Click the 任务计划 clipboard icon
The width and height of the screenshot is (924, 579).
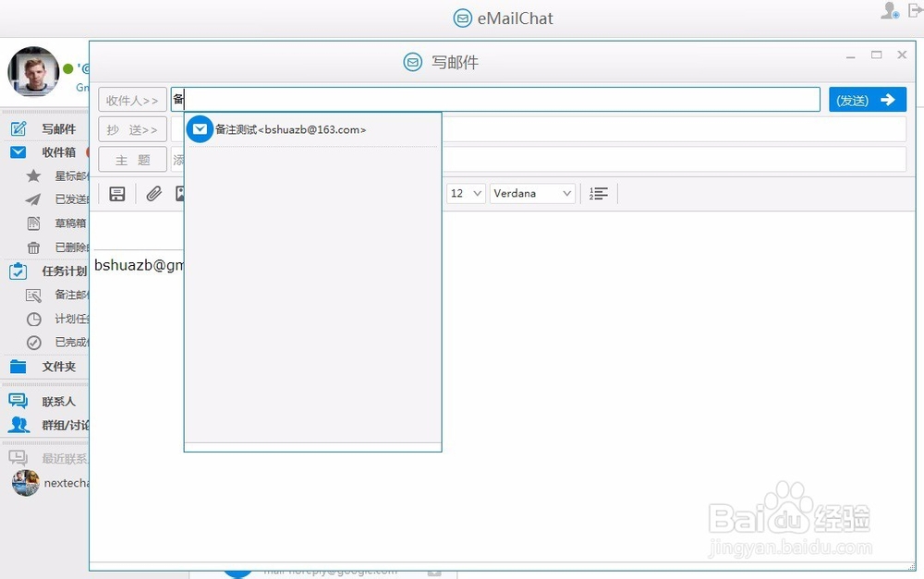pos(18,271)
